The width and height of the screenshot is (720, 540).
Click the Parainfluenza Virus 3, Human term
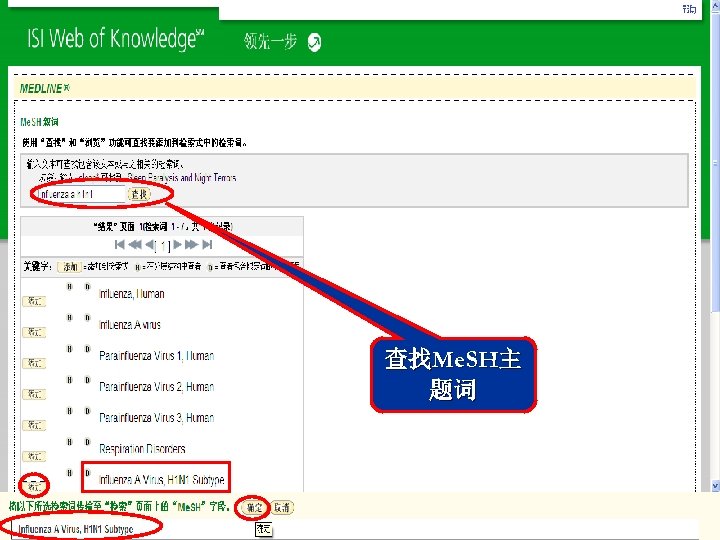(157, 418)
